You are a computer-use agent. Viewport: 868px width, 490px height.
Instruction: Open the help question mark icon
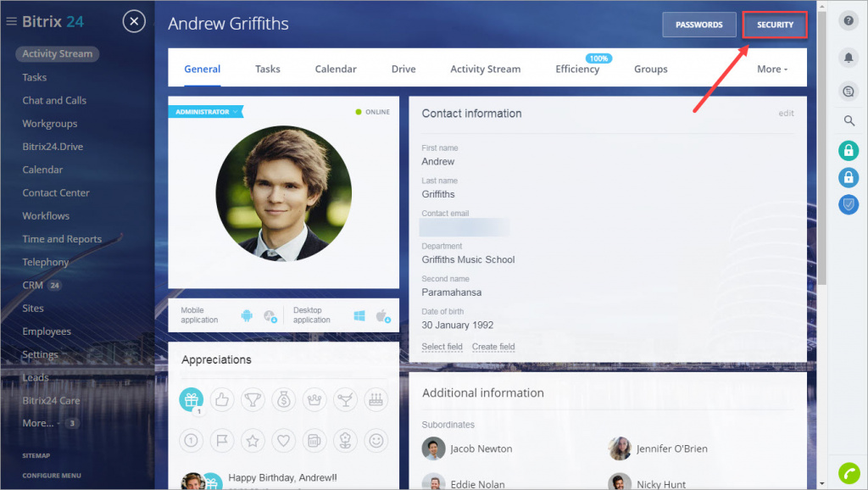[848, 21]
